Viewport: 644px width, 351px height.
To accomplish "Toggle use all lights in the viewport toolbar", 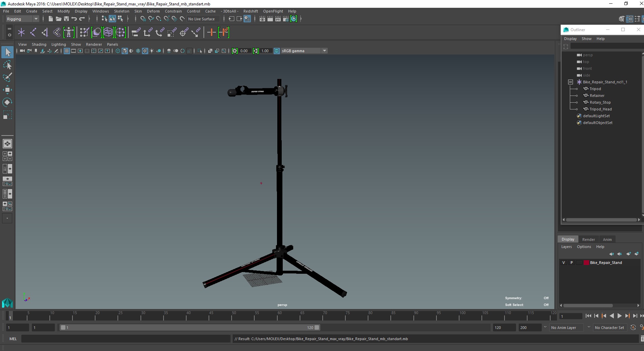I will click(x=152, y=51).
